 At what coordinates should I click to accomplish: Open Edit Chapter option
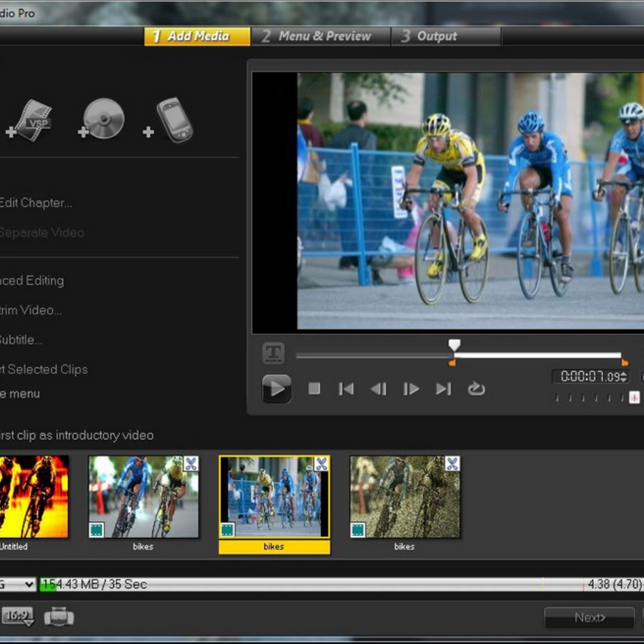(36, 203)
